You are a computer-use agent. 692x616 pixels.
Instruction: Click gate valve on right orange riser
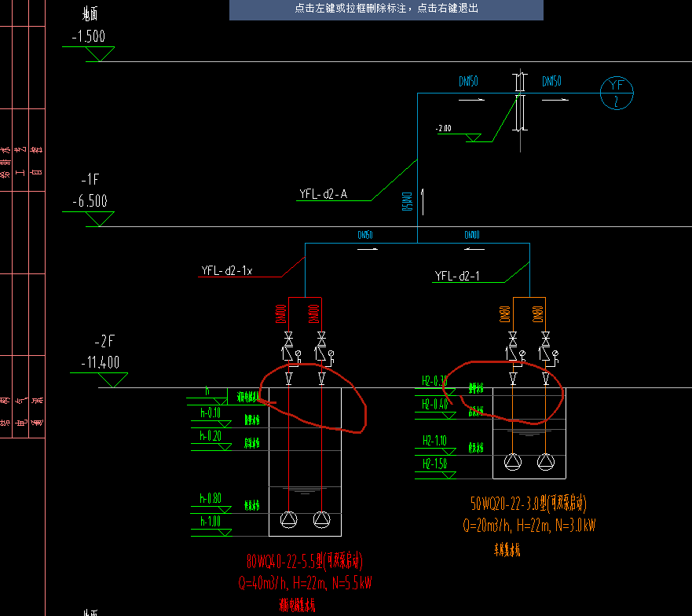(x=546, y=339)
